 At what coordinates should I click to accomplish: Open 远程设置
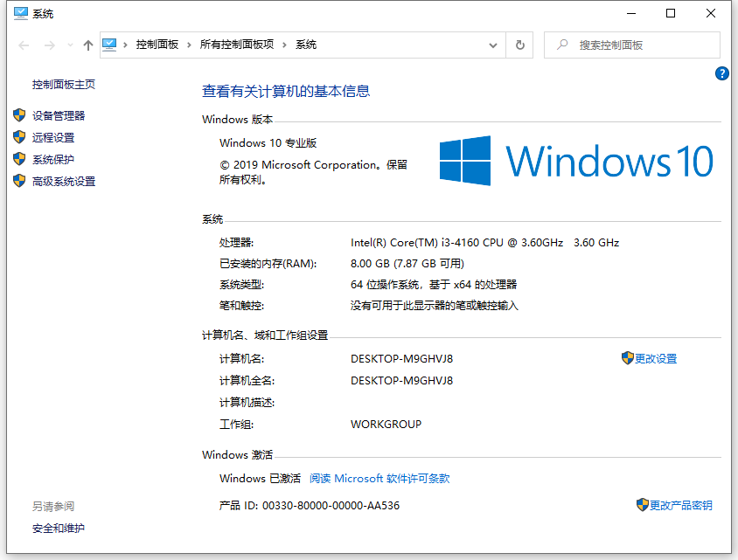(53, 138)
